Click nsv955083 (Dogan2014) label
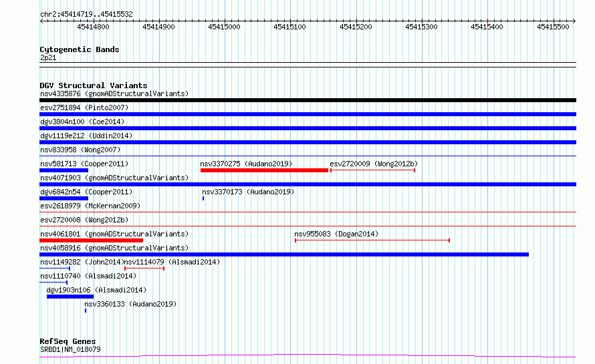The width and height of the screenshot is (595, 364). pyautogui.click(x=336, y=234)
